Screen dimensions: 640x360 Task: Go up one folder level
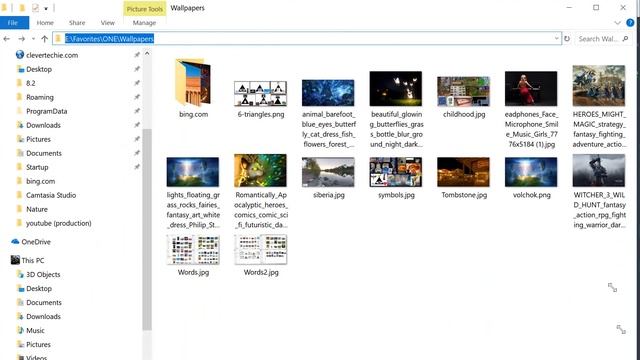pyautogui.click(x=44, y=39)
